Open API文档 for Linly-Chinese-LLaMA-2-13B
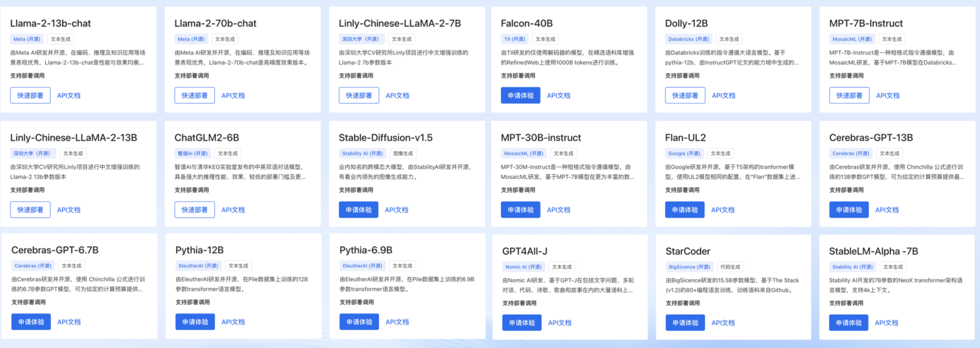The height and width of the screenshot is (348, 980). click(69, 210)
